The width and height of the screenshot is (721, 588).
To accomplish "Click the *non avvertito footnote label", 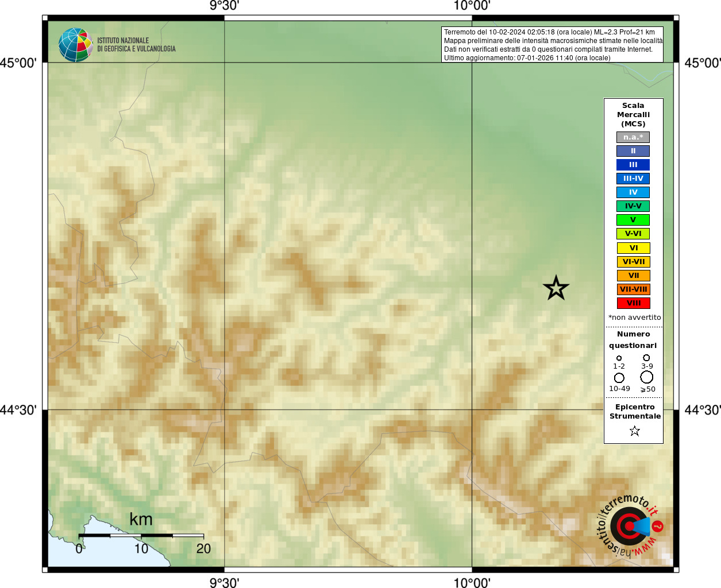I will (634, 318).
